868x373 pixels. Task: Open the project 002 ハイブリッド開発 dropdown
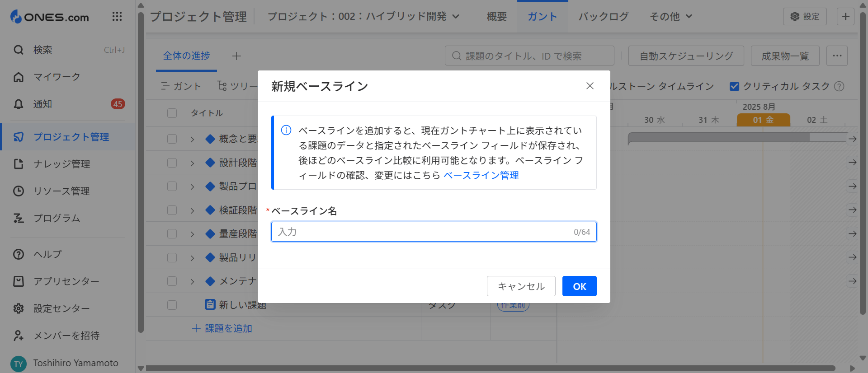[x=363, y=17]
